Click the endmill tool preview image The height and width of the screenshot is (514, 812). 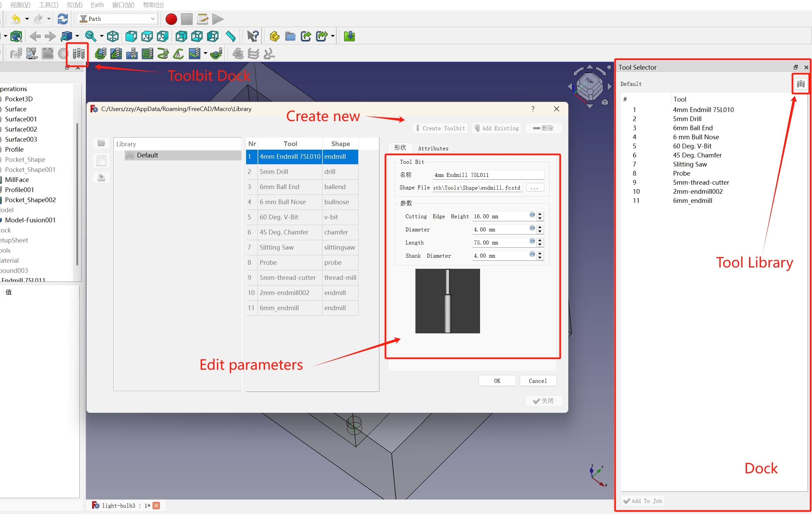(x=447, y=301)
